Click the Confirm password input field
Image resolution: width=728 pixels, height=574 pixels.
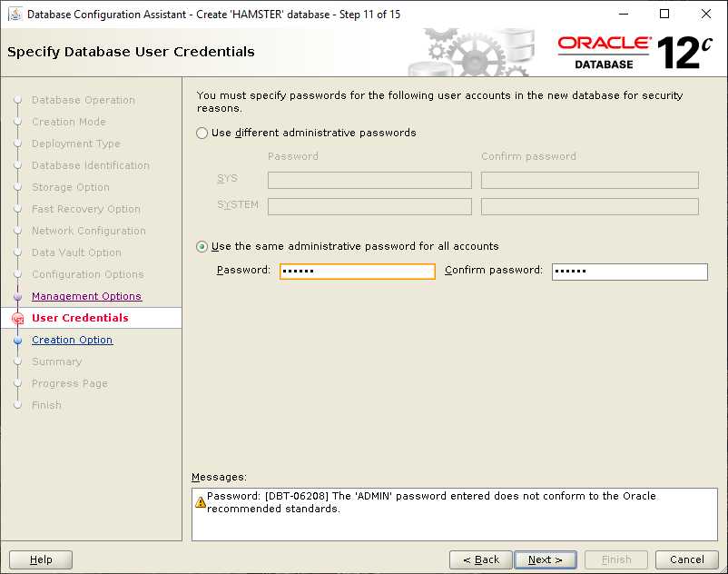(630, 272)
